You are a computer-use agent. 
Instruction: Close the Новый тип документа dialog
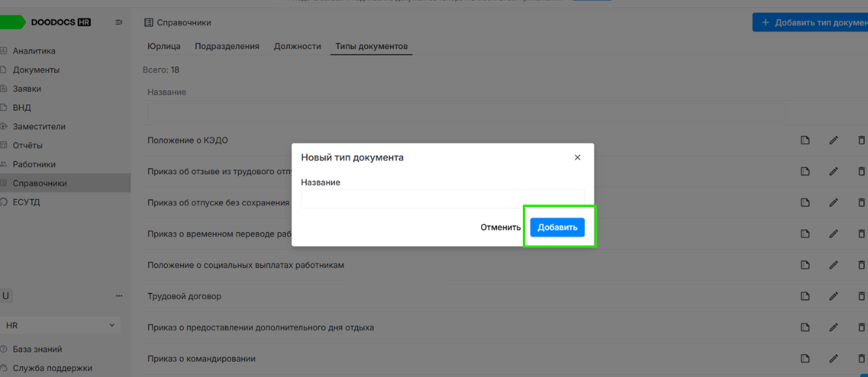[x=577, y=157]
